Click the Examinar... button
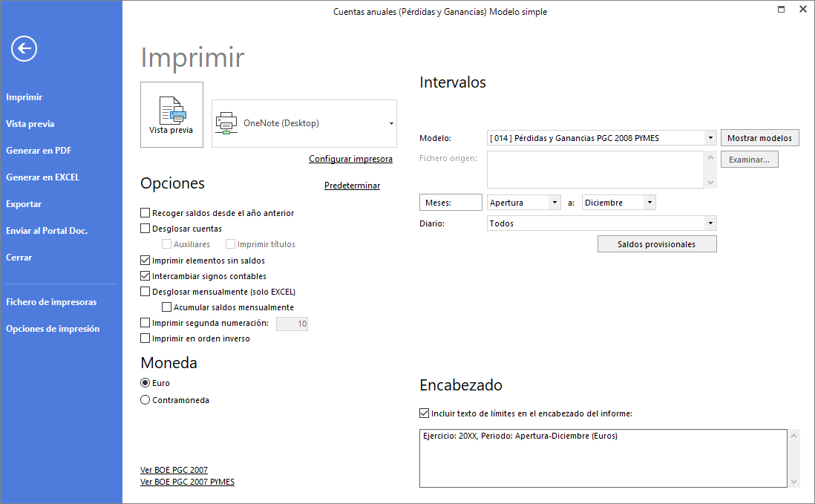The image size is (815, 504). coord(749,160)
